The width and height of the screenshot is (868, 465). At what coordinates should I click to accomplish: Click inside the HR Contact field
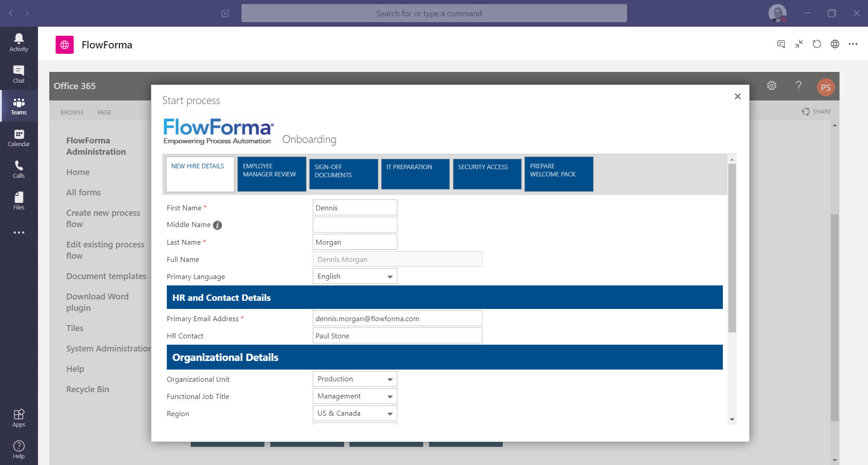[x=397, y=336]
